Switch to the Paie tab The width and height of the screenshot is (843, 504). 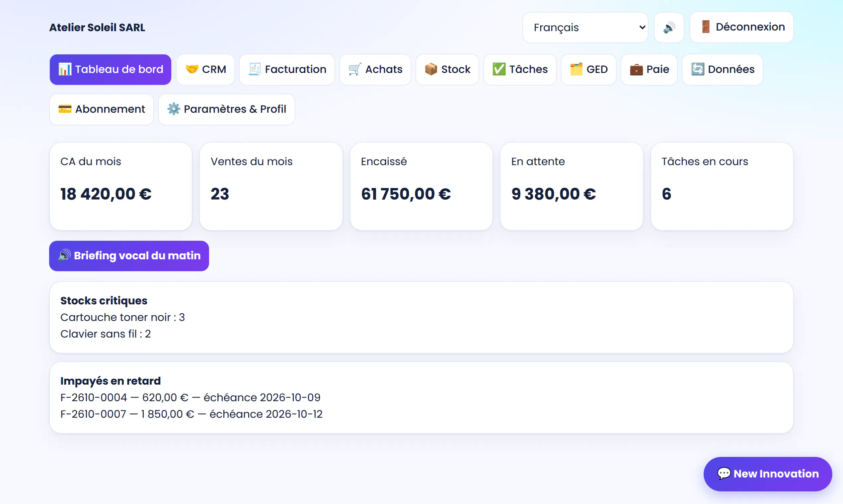click(x=649, y=69)
